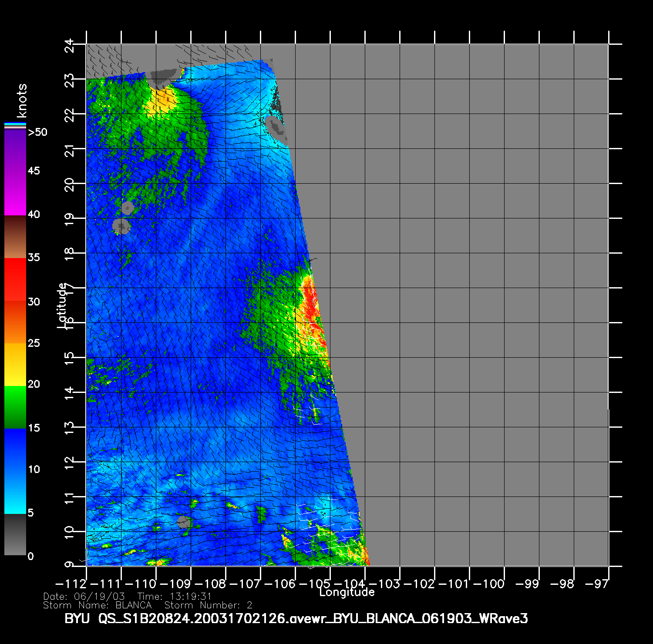
Task: Click the 'Date: 06/19/03' text
Action: (84, 596)
